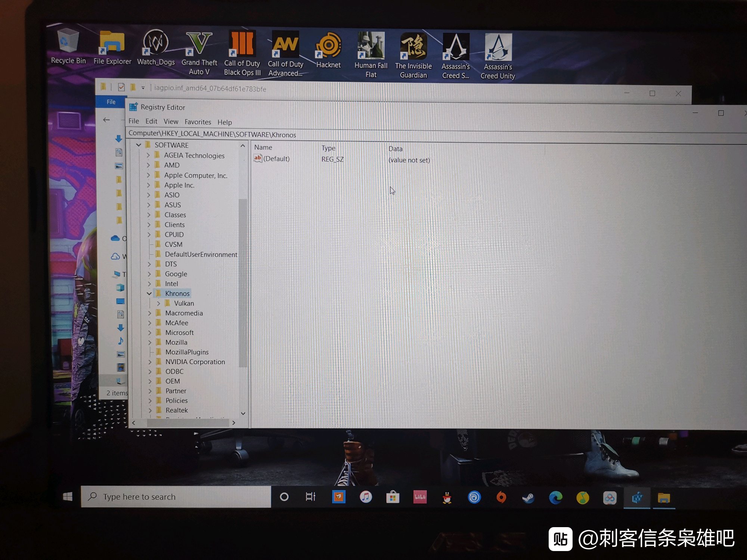Expand the AGEIA Technologies key
Screen dimensions: 747x560
148,155
